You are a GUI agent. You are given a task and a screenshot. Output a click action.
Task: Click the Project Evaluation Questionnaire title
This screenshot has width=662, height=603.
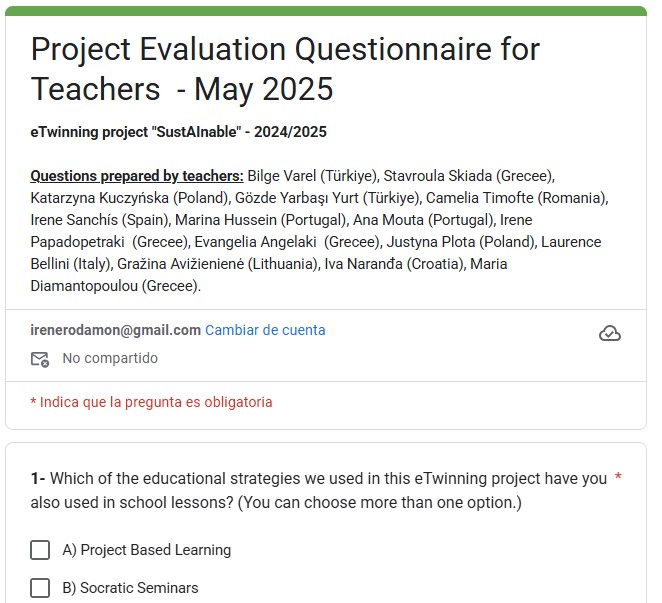[x=285, y=69]
